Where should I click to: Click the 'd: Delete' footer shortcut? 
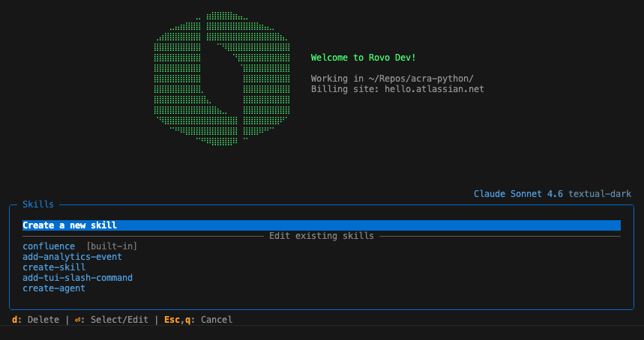coord(35,320)
